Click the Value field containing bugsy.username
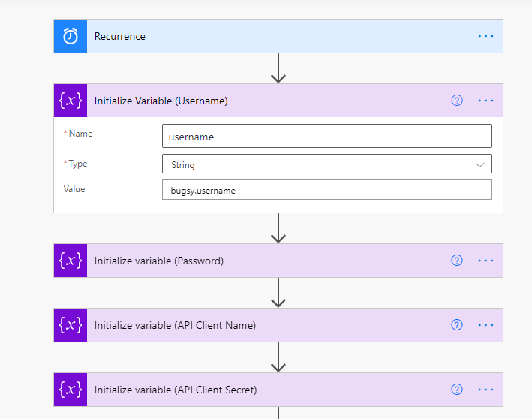 click(x=327, y=190)
